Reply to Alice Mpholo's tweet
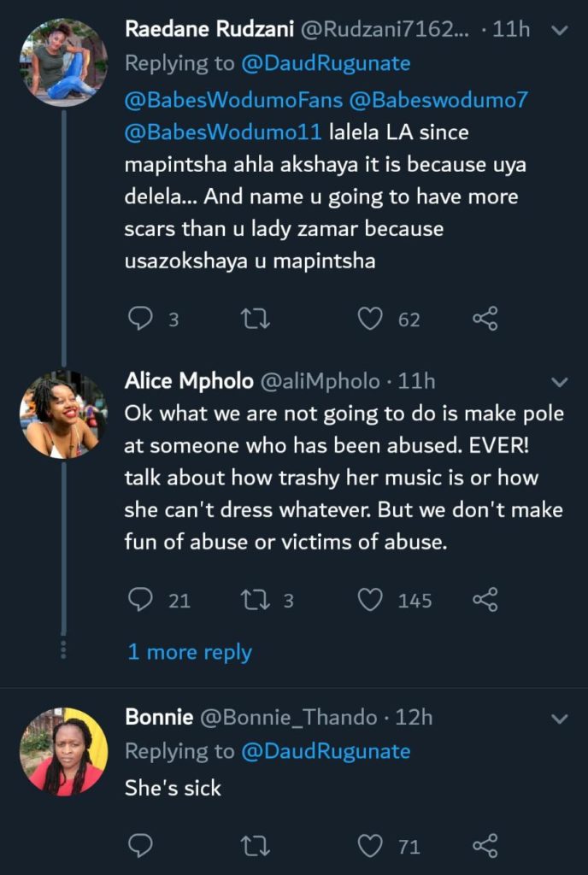Screen dimensions: 588x875 140,600
